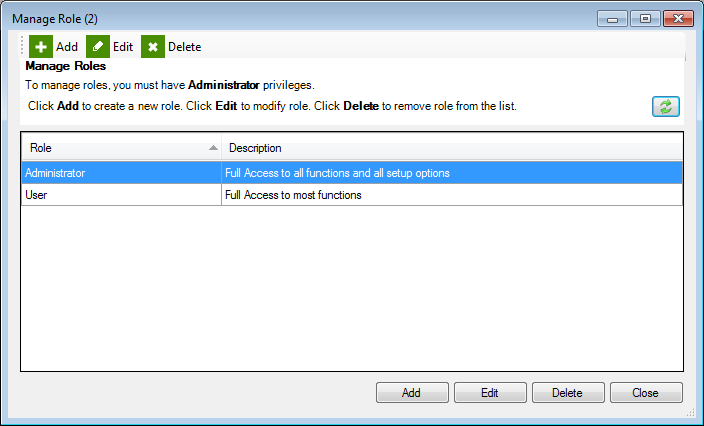This screenshot has width=704, height=426.
Task: Click the Description column header
Action: (x=452, y=148)
